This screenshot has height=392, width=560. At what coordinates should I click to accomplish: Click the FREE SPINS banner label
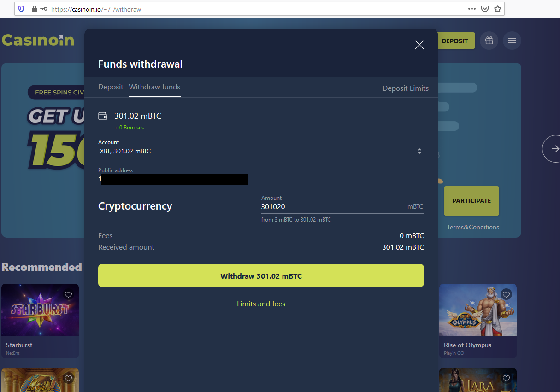[57, 92]
